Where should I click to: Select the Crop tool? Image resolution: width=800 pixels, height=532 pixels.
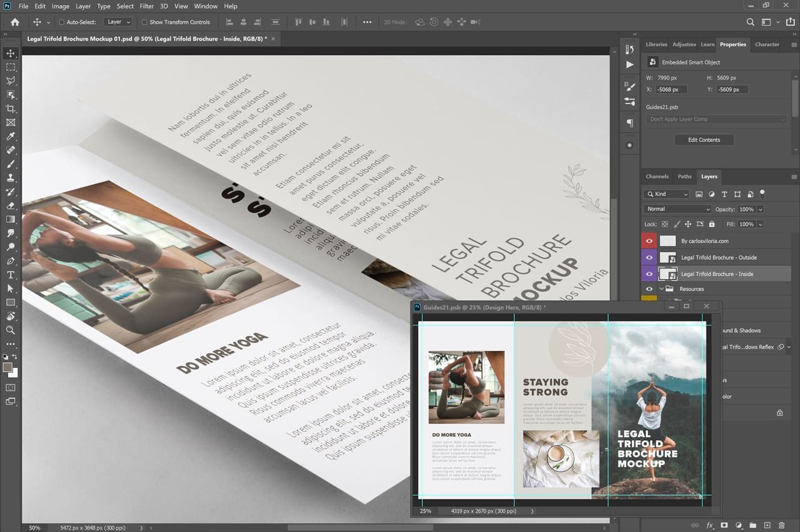coord(11,109)
